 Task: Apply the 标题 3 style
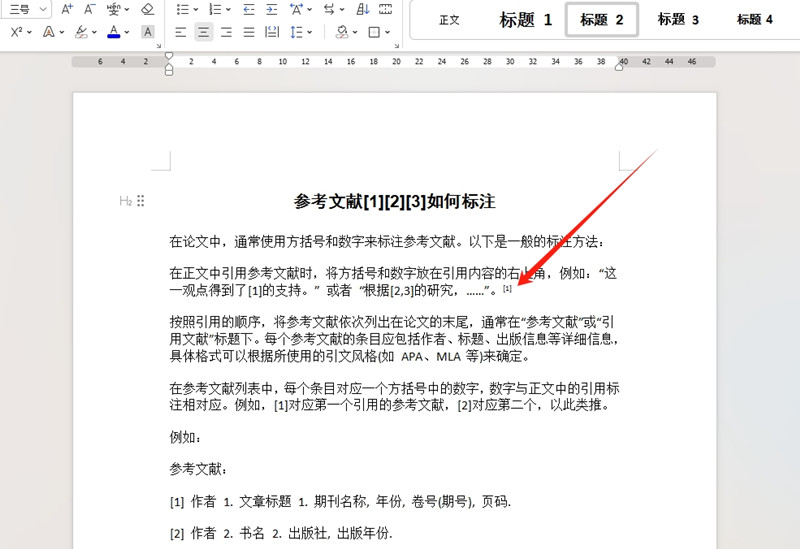(678, 20)
